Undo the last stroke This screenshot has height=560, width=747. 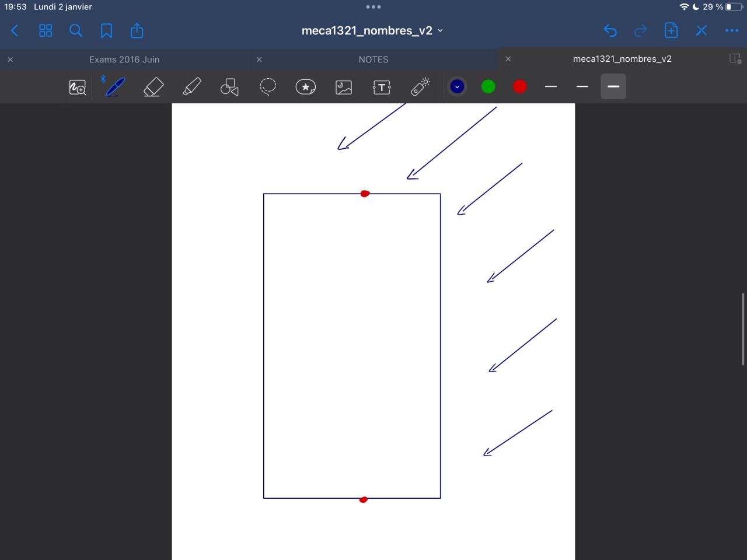[x=610, y=31]
